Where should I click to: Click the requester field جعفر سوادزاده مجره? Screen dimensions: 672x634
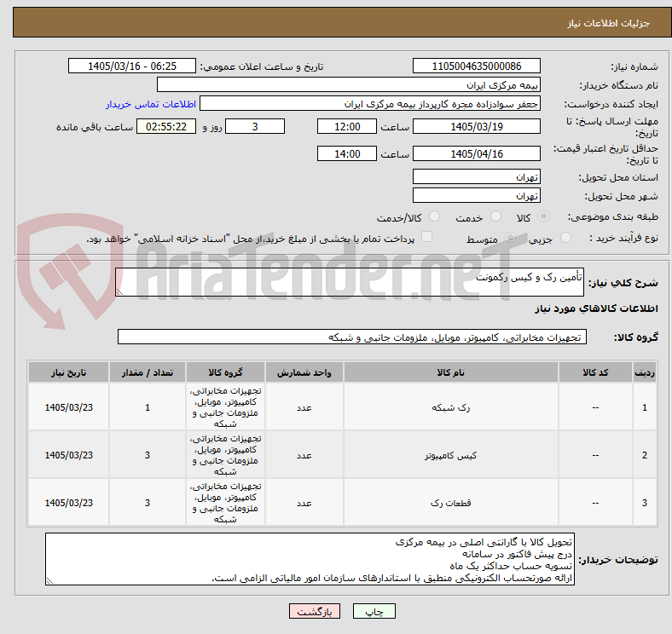coord(370,104)
